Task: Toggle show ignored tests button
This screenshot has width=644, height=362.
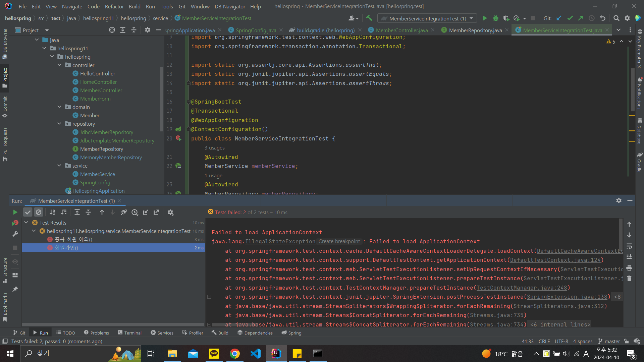Action: [x=39, y=212]
